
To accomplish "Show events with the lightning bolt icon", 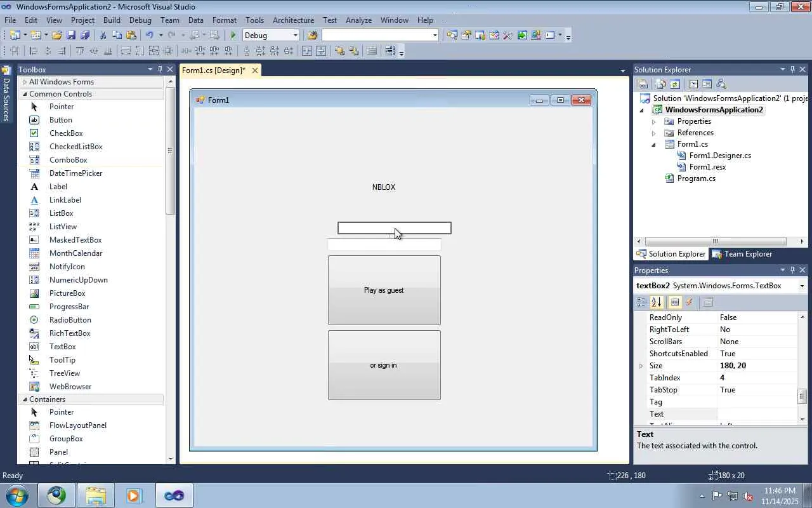I will point(690,302).
